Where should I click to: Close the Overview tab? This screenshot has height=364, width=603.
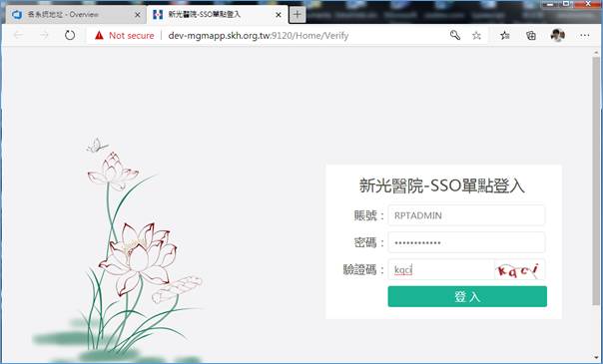(x=138, y=15)
